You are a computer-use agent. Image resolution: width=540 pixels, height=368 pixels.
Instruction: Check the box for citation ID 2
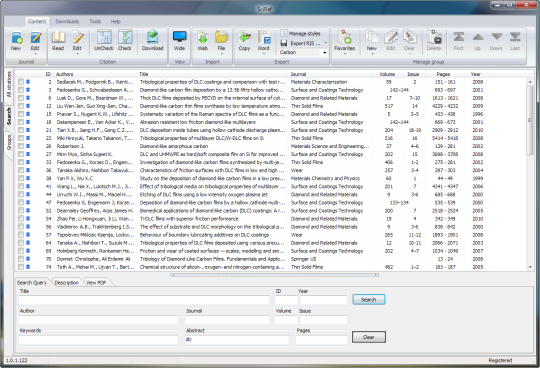coord(21,82)
